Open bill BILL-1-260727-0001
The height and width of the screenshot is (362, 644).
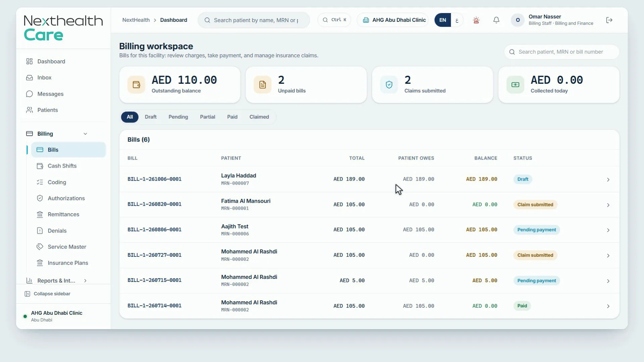click(154, 255)
